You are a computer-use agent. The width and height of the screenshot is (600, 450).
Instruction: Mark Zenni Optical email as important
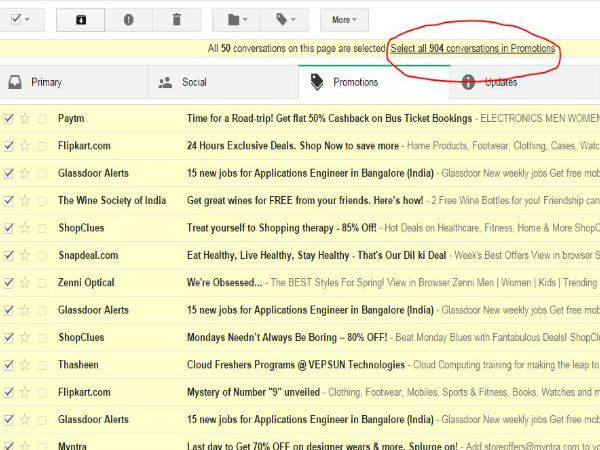pyautogui.click(x=42, y=283)
